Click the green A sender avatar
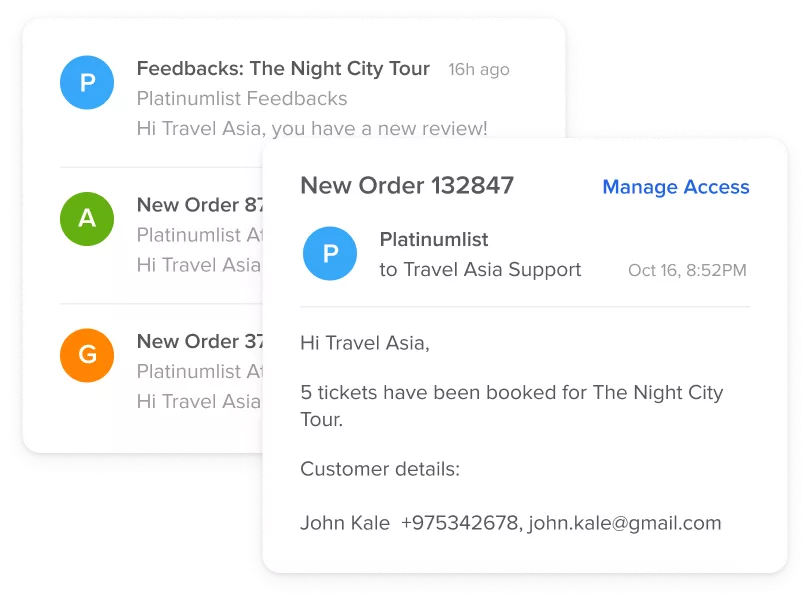This screenshot has height=596, width=810. pyautogui.click(x=87, y=218)
